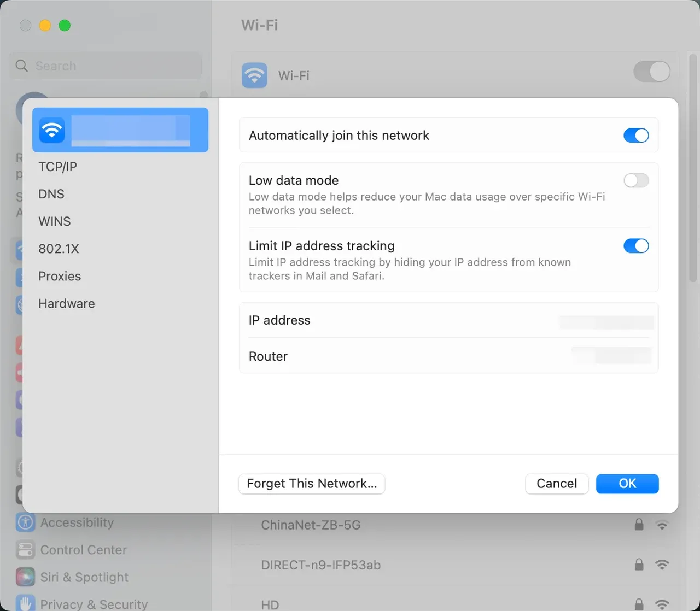
Task: Click the Privacy & Security hand icon
Action: (25, 603)
